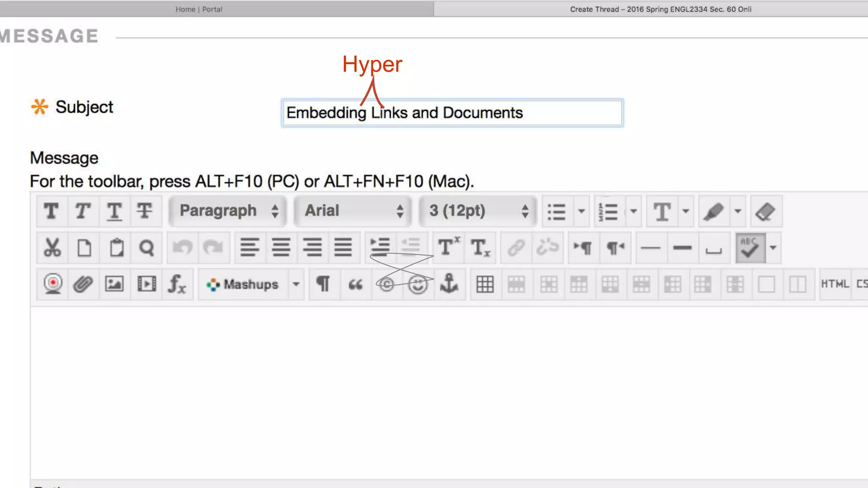Switch to the Create Thread browser tab
The height and width of the screenshot is (488, 868).
tap(660, 9)
